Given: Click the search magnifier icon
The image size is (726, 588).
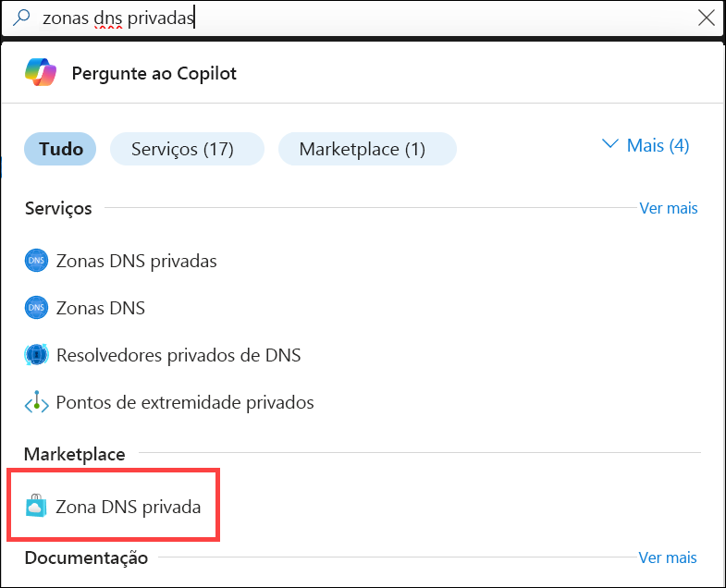Looking at the screenshot, I should coord(21,18).
